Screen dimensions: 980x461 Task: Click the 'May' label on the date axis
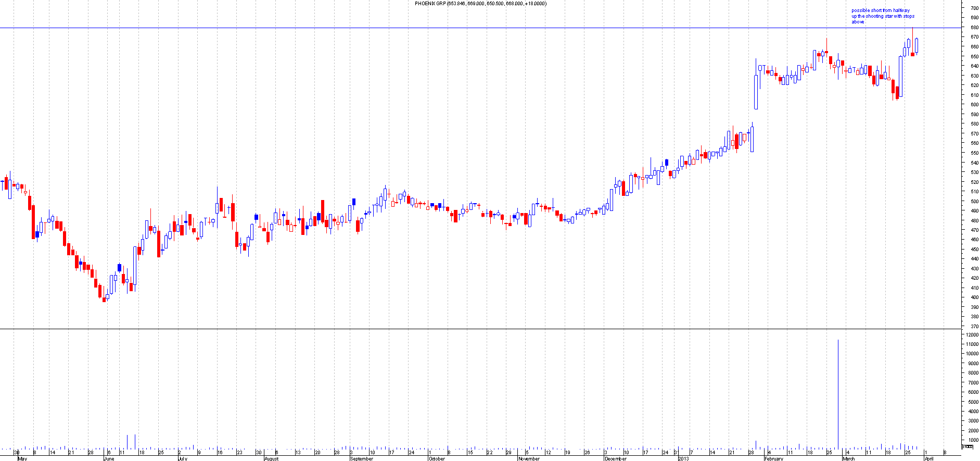22,459
